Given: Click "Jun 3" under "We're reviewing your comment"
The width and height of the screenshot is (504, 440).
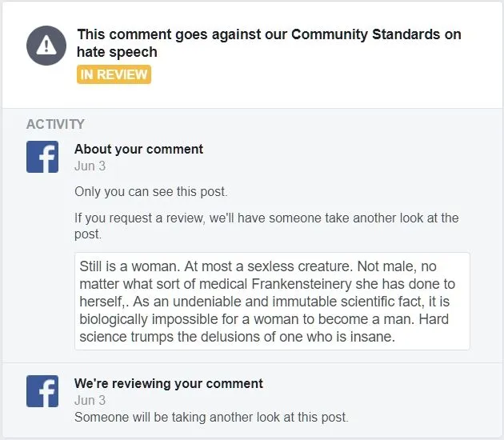Looking at the screenshot, I should point(90,400).
